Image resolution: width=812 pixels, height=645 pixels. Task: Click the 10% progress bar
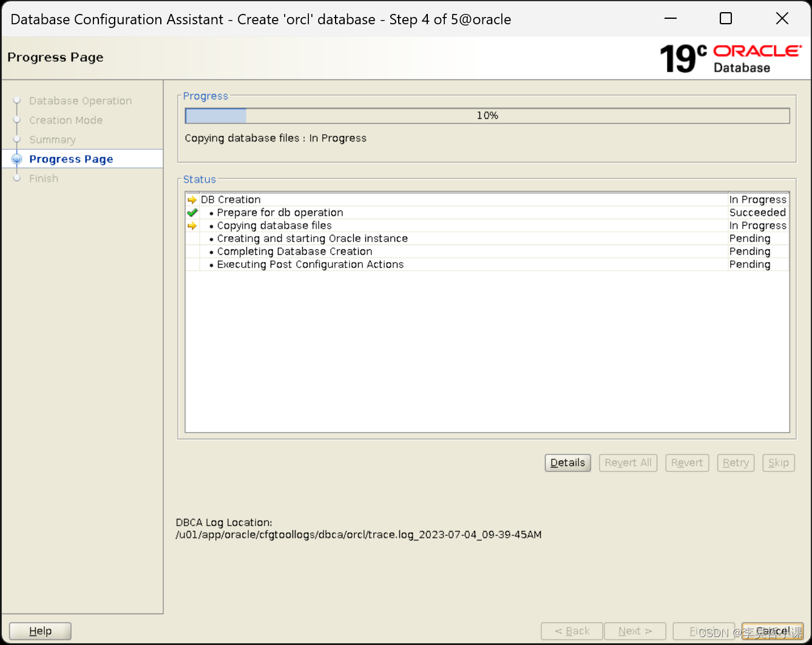[487, 115]
